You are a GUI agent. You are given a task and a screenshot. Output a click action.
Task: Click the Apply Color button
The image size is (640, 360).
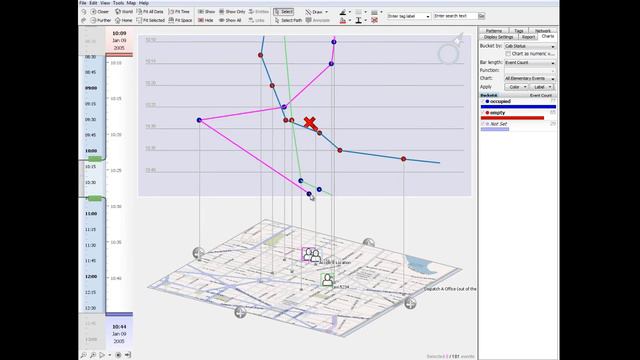[x=516, y=87]
